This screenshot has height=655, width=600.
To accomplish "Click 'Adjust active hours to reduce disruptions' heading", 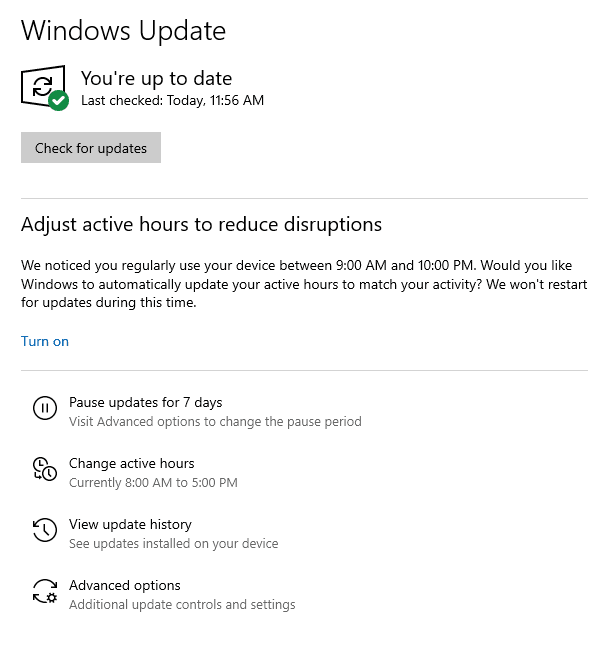I will point(201,224).
